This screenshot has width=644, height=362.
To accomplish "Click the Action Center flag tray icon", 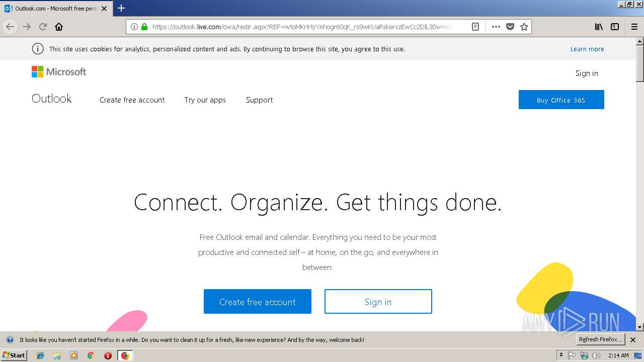I will (572, 355).
